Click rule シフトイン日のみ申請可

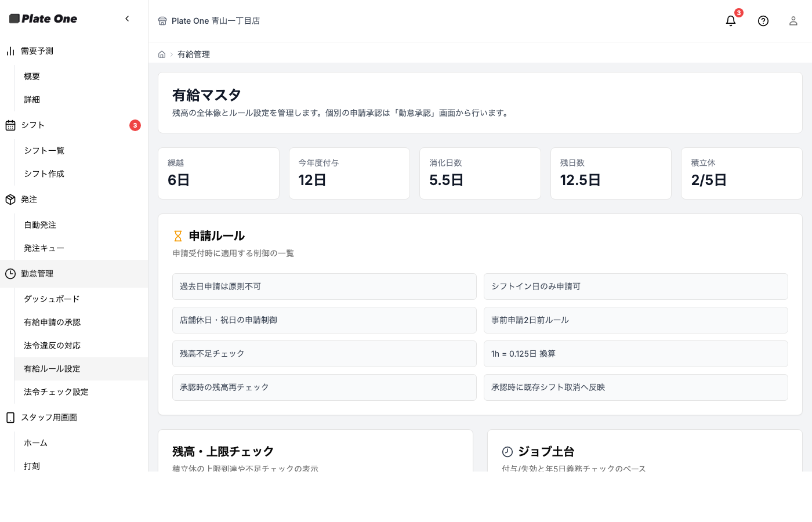pos(636,287)
